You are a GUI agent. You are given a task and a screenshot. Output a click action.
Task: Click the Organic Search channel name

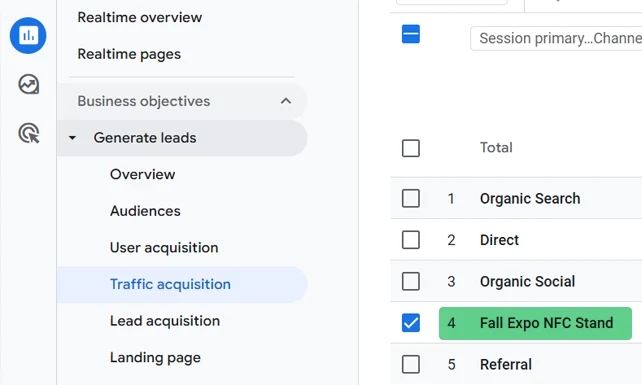[530, 199]
